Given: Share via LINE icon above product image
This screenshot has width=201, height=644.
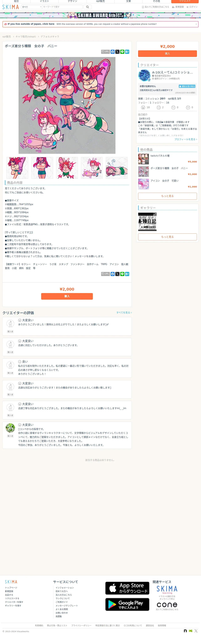Looking at the screenshot, I should (122, 52).
